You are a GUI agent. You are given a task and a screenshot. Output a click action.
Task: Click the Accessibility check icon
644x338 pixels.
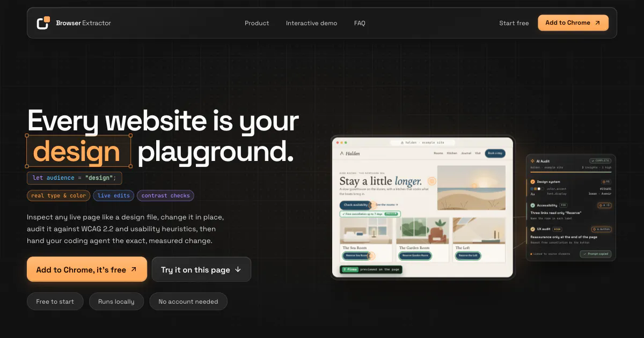coord(532,205)
